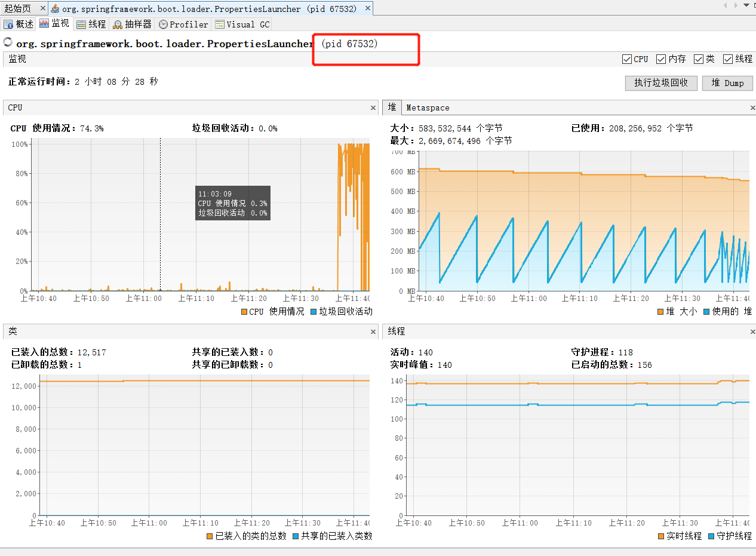Toggle the 线程 threads checkbox at top right

coord(727,59)
